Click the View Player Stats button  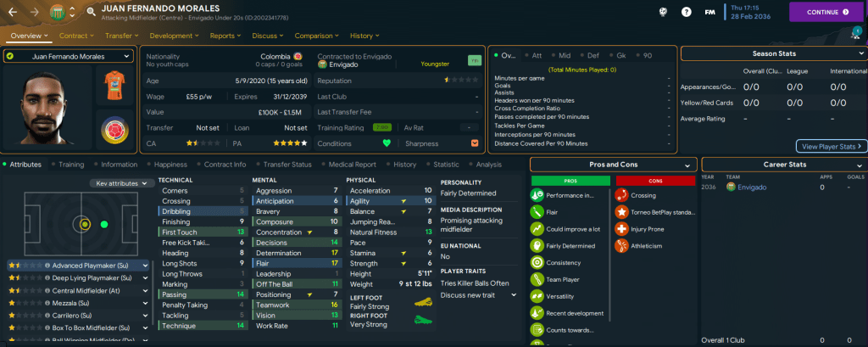[832, 146]
